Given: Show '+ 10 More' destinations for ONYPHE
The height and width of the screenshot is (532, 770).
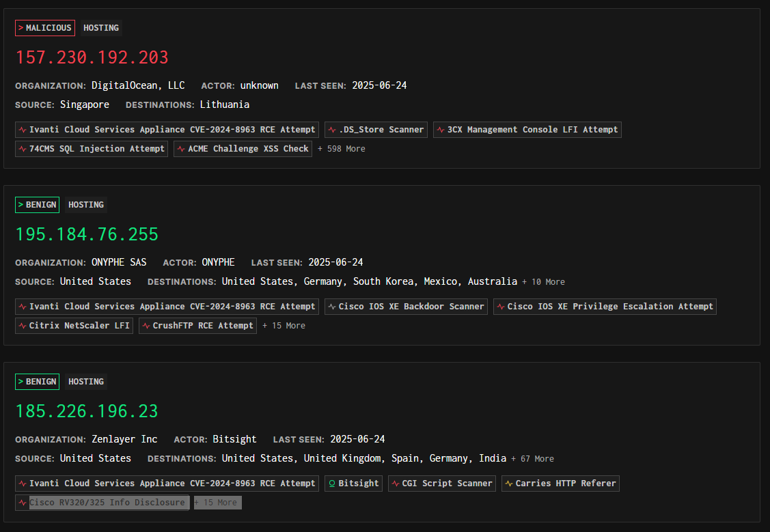Looking at the screenshot, I should (x=543, y=281).
